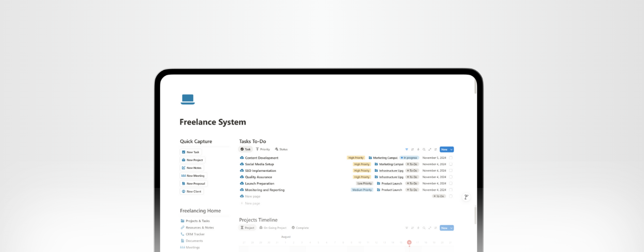Switch to the Priority view tab
Image resolution: width=644 pixels, height=252 pixels.
pos(263,149)
